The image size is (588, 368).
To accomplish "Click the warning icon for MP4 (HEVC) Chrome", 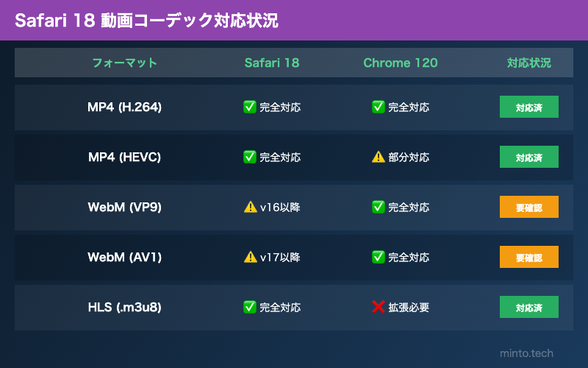I will [x=379, y=157].
